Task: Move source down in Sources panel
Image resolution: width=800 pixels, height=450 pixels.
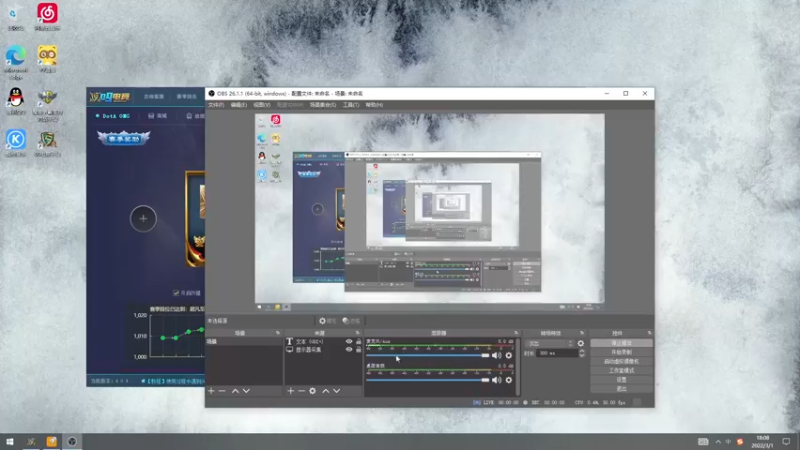Action: (337, 391)
